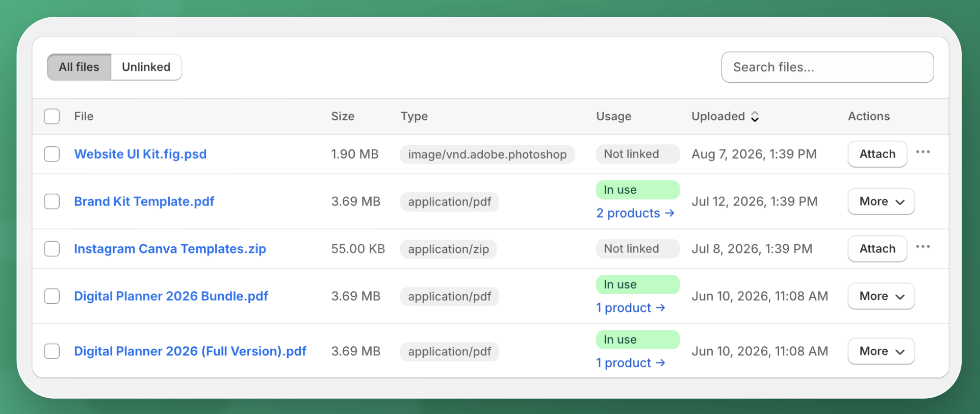This screenshot has width=980, height=414.
Task: Open the Website UI Kit.fig.psd file link
Action: (140, 154)
